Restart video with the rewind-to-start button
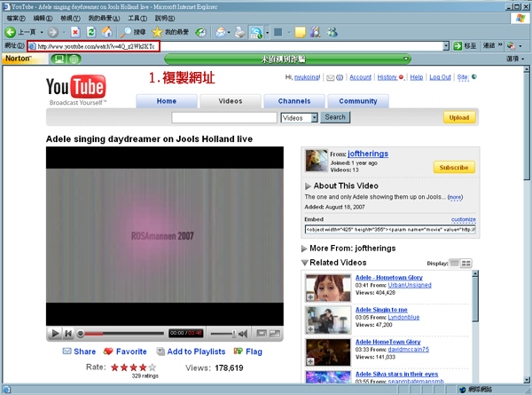This screenshot has height=395, width=532. (68, 334)
